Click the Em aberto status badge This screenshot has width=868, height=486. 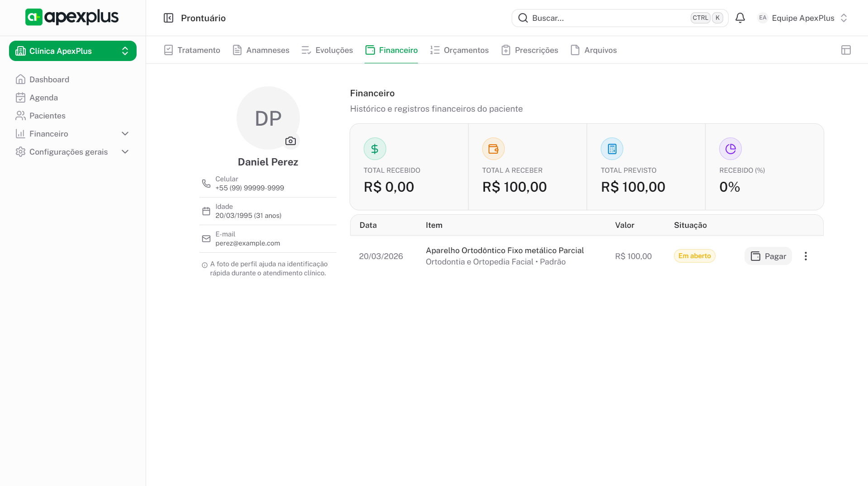pos(694,256)
